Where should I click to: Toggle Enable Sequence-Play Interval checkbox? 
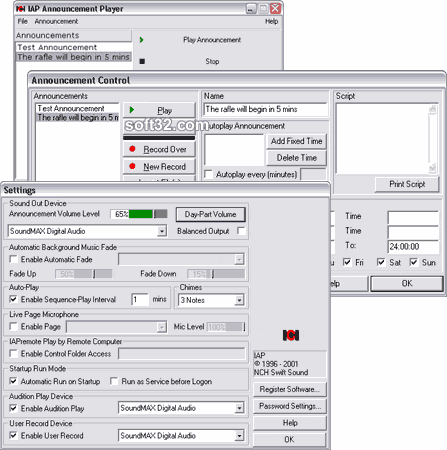tap(14, 299)
